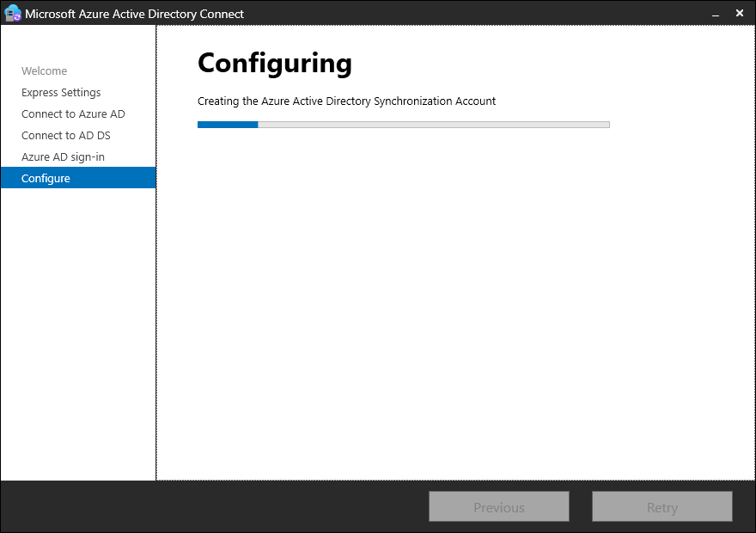Close the Azure AD Connect wizard
Image resolution: width=756 pixels, height=533 pixels.
740,14
